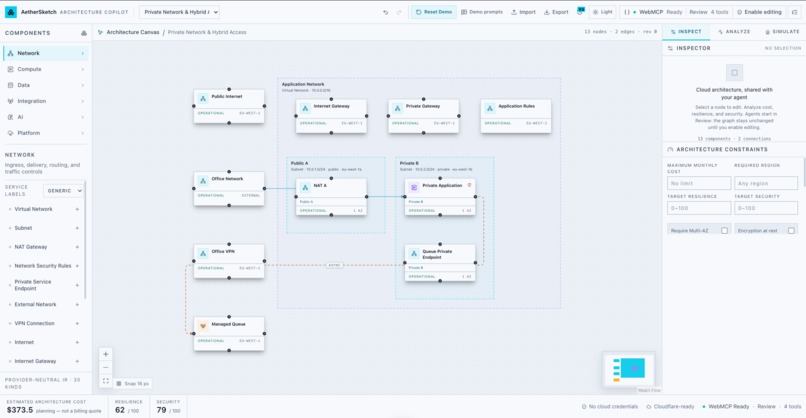Image resolution: width=806 pixels, height=418 pixels.
Task: Click Review 4 tools in top toolbar
Action: 709,12
